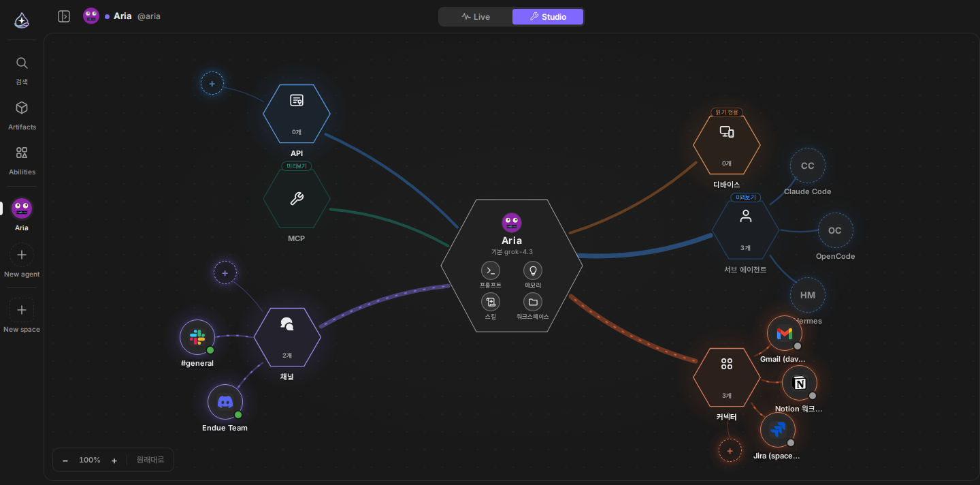Create a New space
The image size is (980, 485).
22,316
